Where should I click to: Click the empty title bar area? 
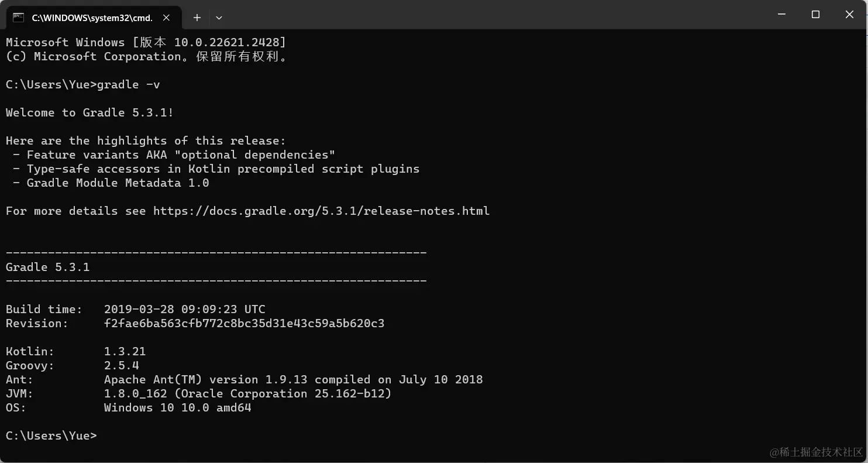[468, 15]
